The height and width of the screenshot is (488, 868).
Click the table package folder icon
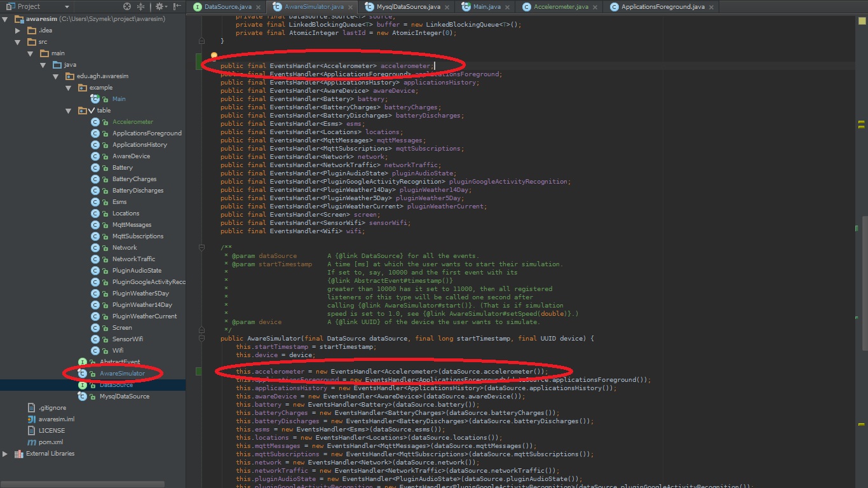click(x=83, y=111)
